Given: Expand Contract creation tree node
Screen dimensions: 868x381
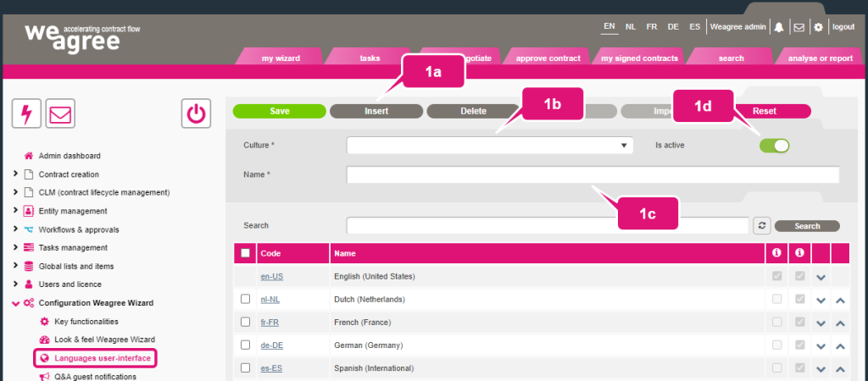Looking at the screenshot, I should [15, 174].
